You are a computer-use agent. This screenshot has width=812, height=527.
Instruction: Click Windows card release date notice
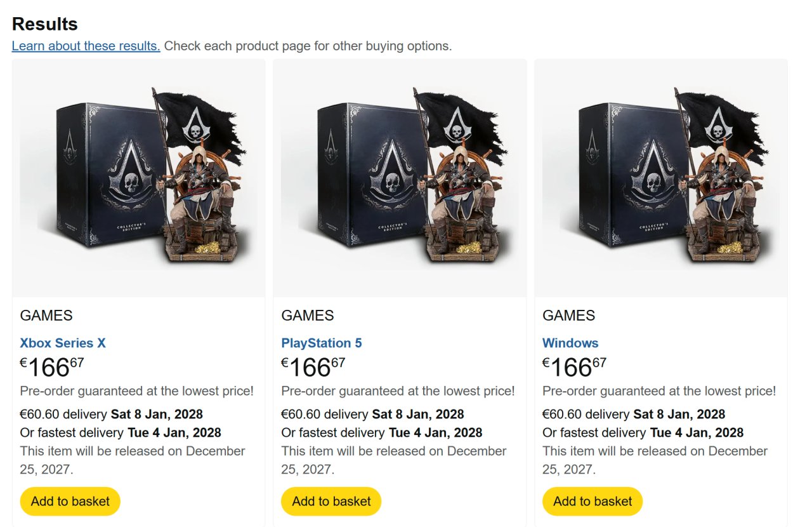(x=655, y=460)
